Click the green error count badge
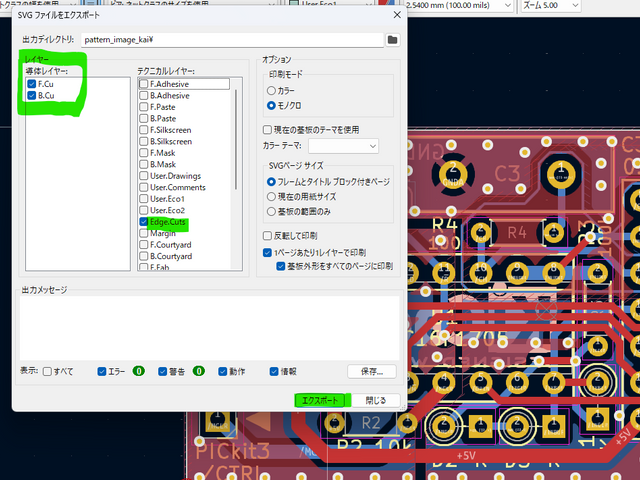The image size is (640, 480). [x=138, y=371]
